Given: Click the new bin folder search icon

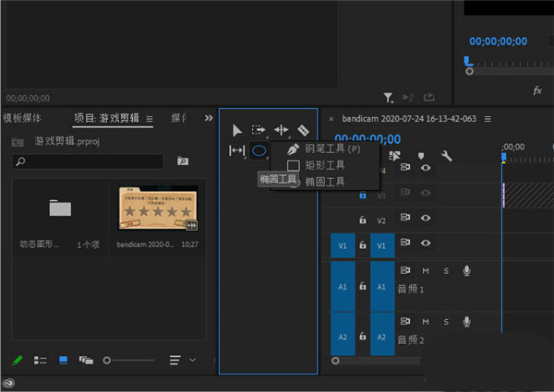Looking at the screenshot, I should 183,161.
